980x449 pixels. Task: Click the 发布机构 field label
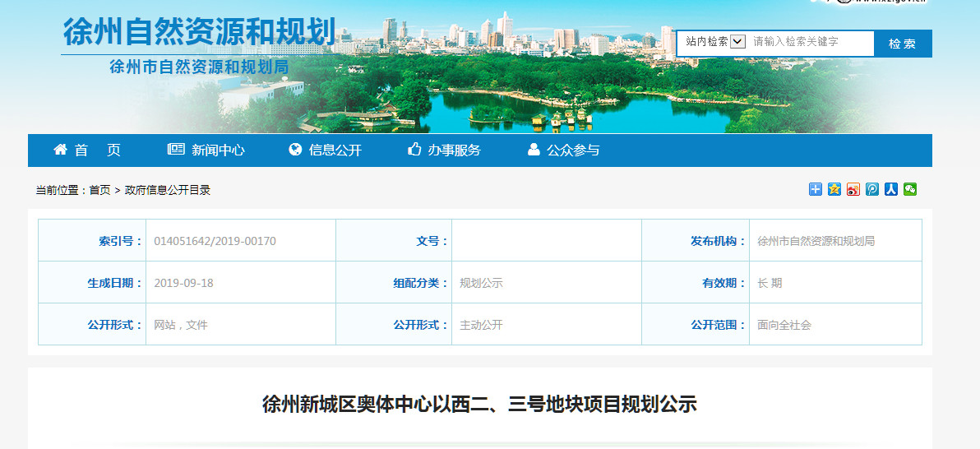click(718, 241)
